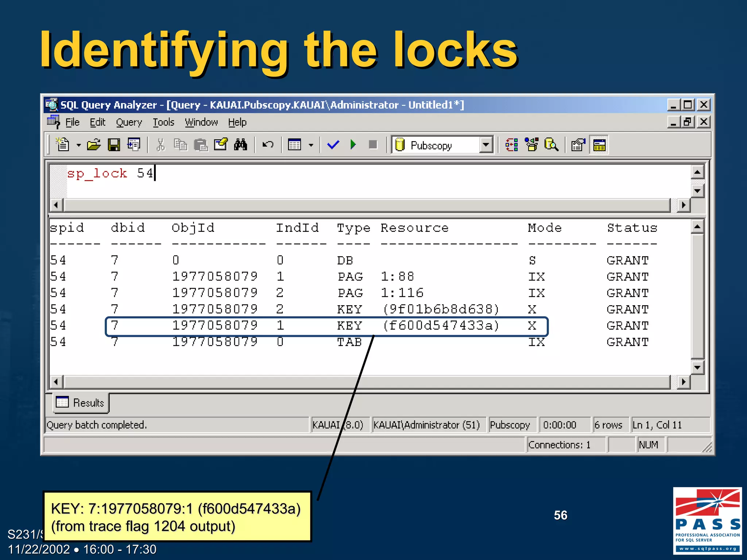The image size is (747, 560).
Task: Click the Save floppy disk icon
Action: 114,145
